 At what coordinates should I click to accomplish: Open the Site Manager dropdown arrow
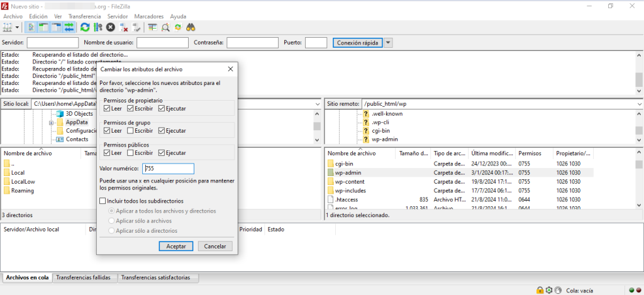click(17, 28)
